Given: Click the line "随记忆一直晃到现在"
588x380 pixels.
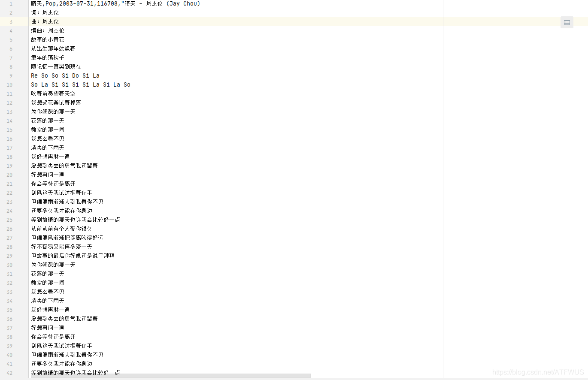Looking at the screenshot, I should [56, 66].
